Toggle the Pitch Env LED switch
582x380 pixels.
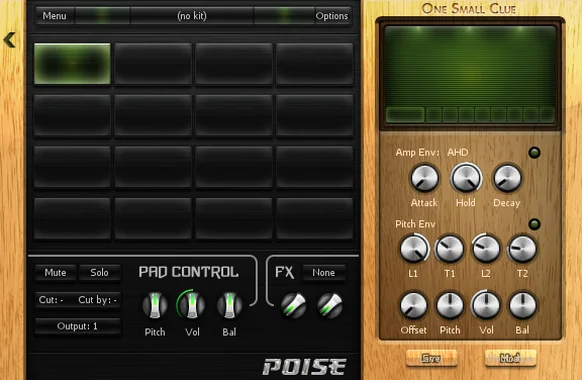[x=534, y=224]
